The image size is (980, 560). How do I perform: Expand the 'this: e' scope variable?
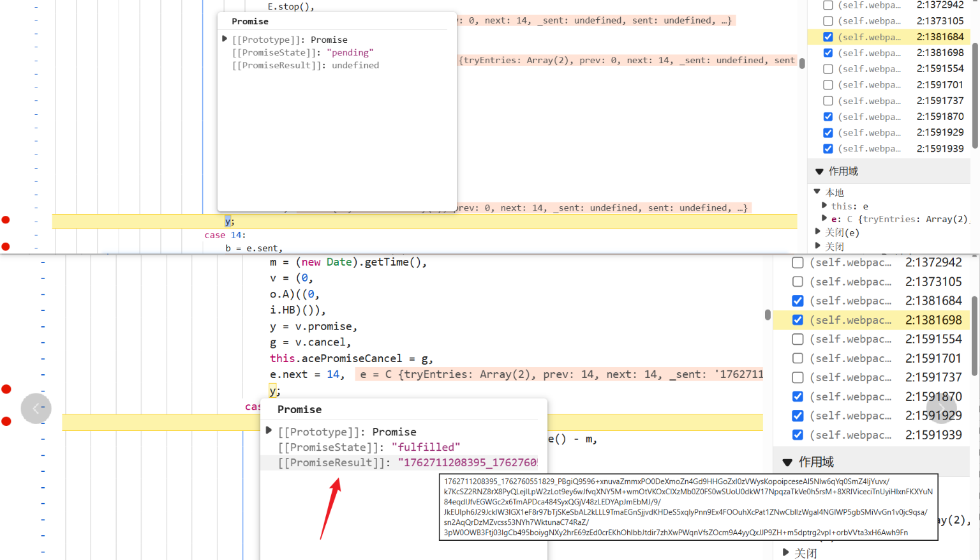click(x=824, y=206)
